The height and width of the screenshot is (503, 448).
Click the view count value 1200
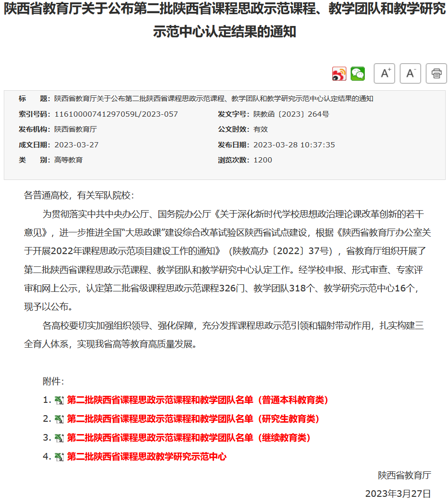[263, 160]
